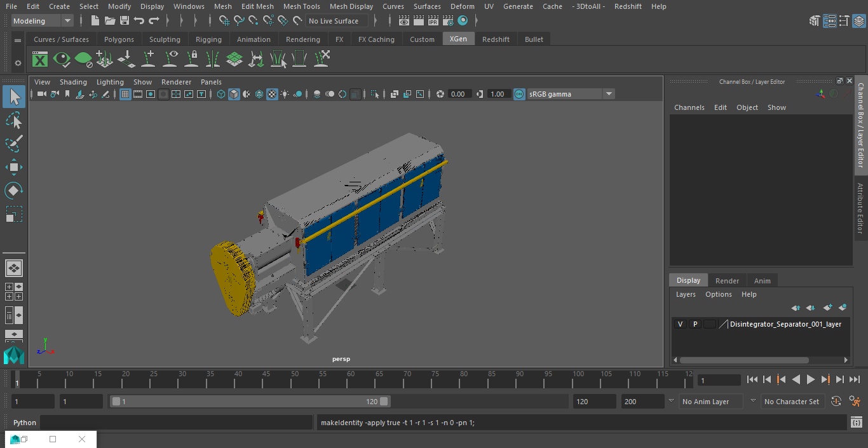Open the XGen window icon on shelf

[x=40, y=60]
